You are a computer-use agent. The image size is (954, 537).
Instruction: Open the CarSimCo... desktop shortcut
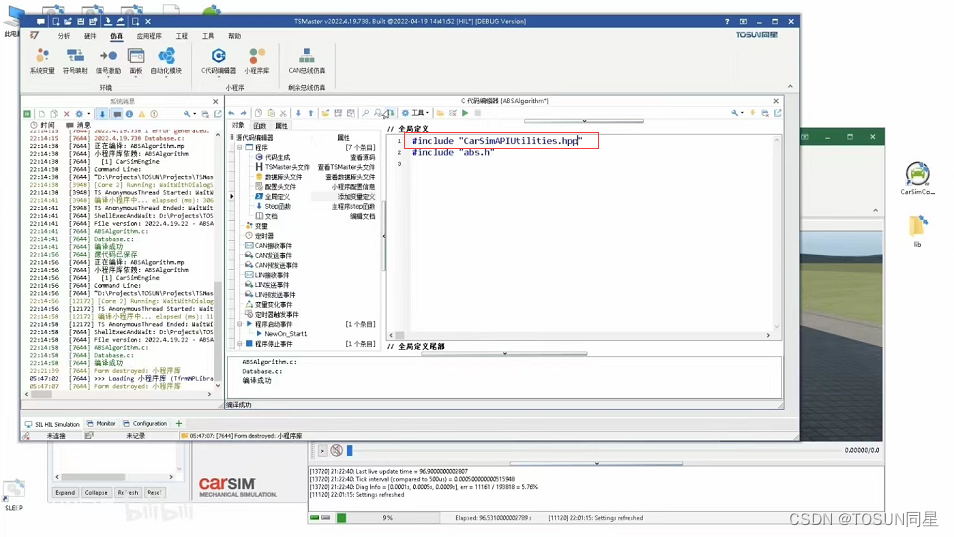point(917,179)
